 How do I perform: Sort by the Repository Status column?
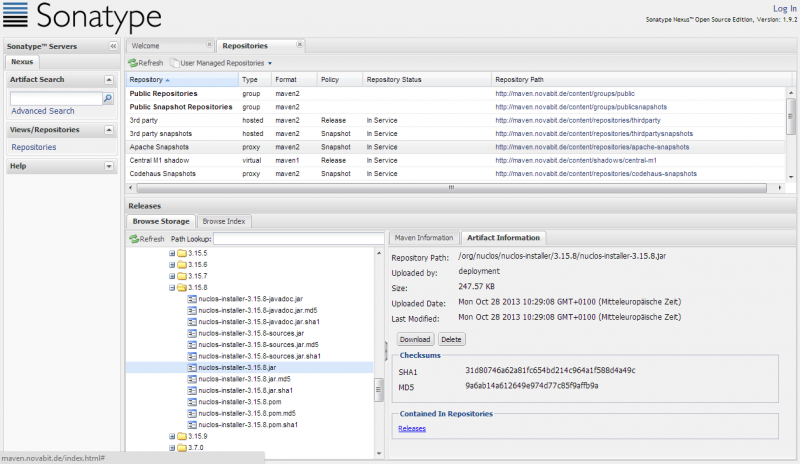[x=427, y=80]
